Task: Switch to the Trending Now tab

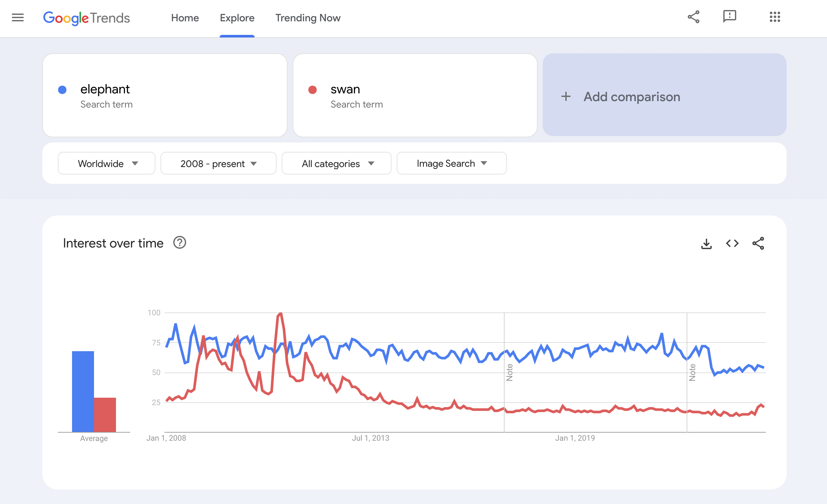Action: [x=308, y=18]
